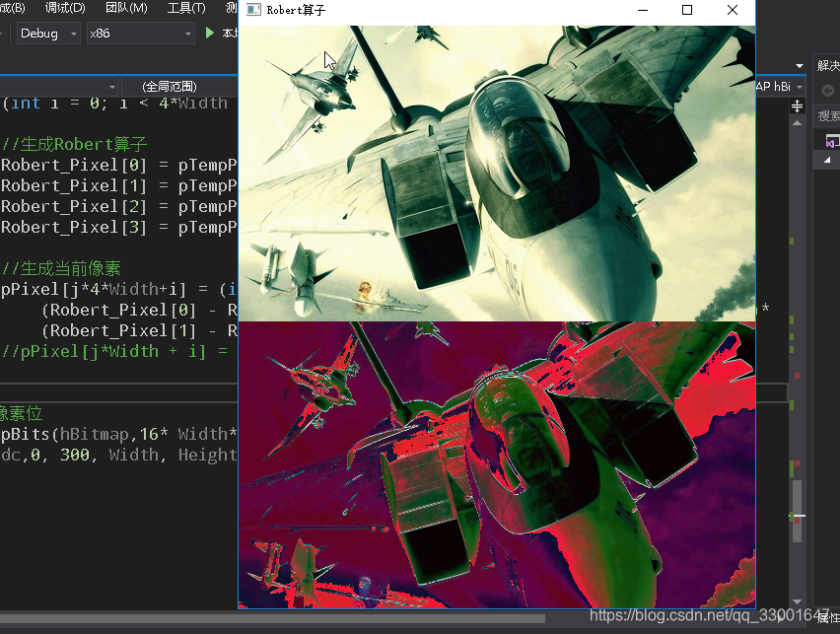Click the horizontal scrollbar at editor bottom

(273, 618)
